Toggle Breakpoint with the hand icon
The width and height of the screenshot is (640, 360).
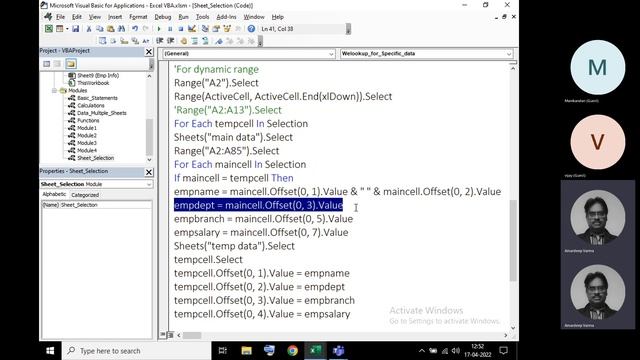(x=184, y=41)
